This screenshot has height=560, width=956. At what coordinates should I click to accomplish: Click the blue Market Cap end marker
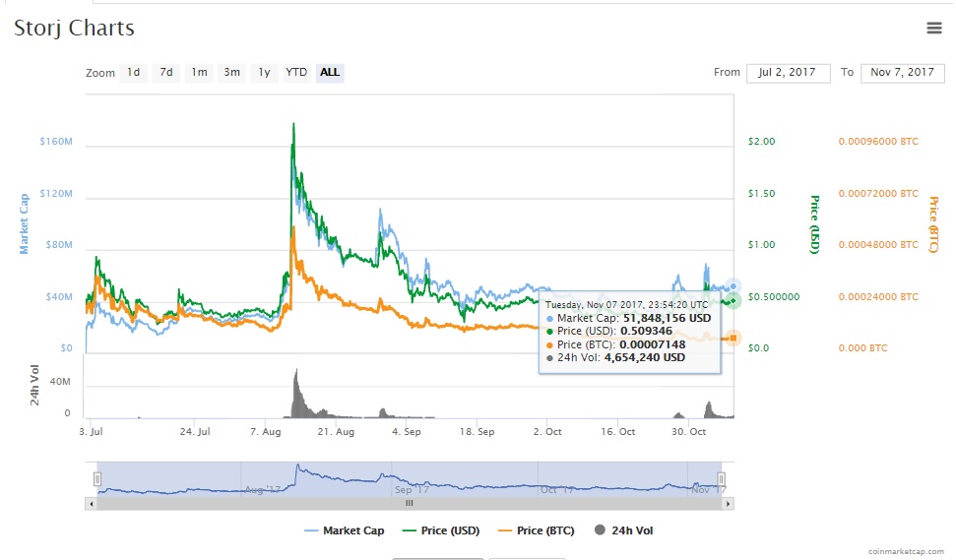pos(733,285)
